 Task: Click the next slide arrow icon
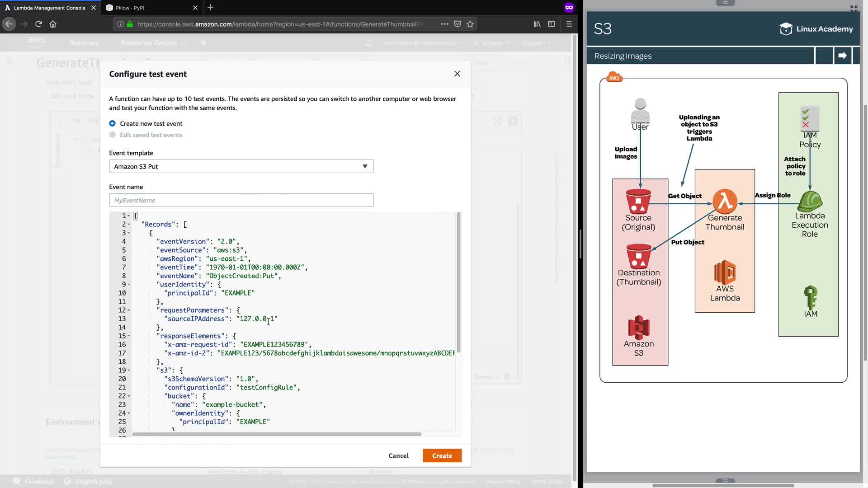coord(842,56)
